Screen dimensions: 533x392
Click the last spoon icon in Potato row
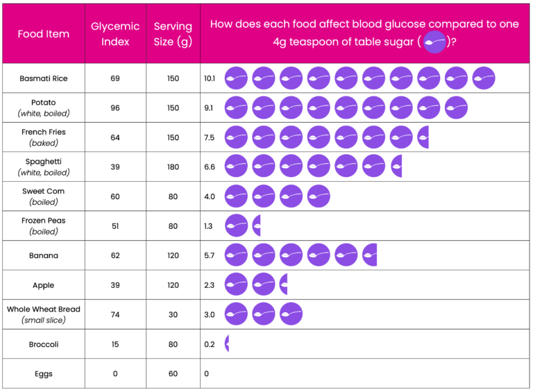click(x=456, y=108)
